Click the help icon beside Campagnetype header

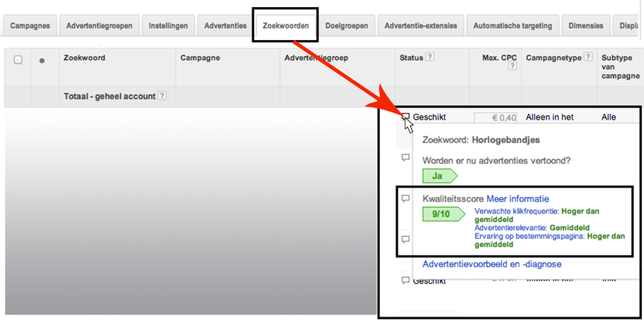588,57
